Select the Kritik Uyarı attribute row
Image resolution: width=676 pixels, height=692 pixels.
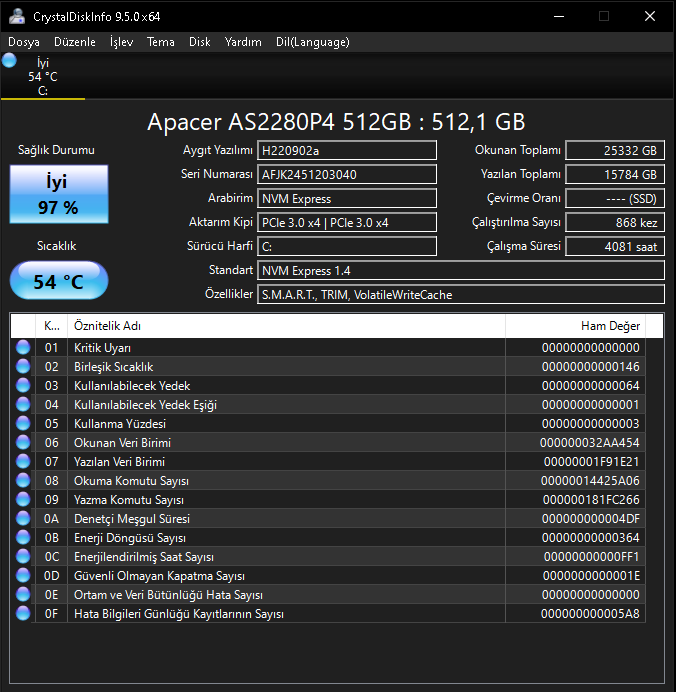coord(328,347)
